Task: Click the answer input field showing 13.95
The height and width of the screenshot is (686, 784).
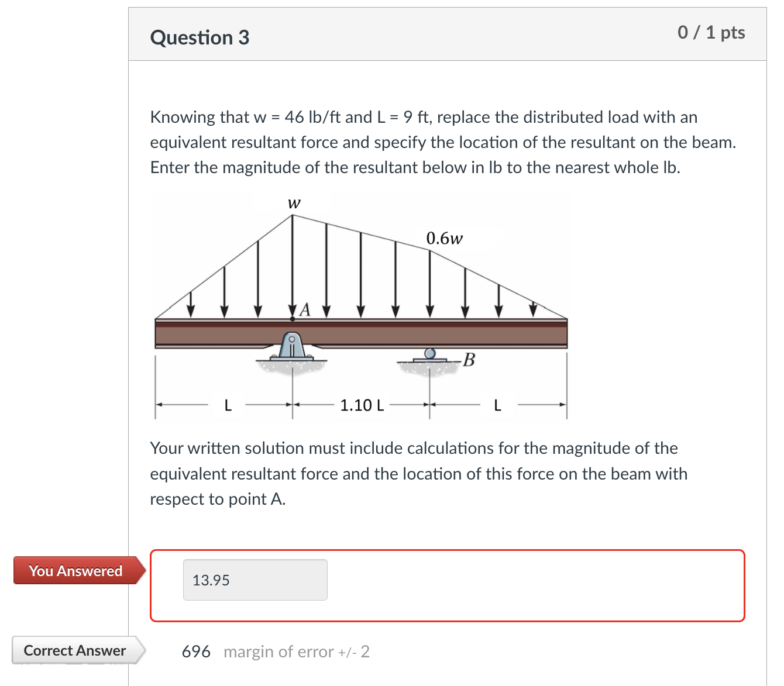Action: [x=255, y=580]
